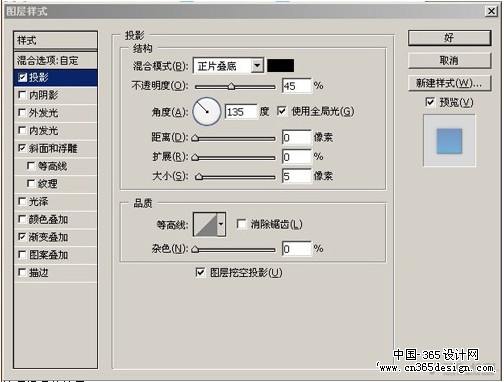Click the 取消 cancel button
Image resolution: width=504 pixels, height=382 pixels.
point(449,61)
